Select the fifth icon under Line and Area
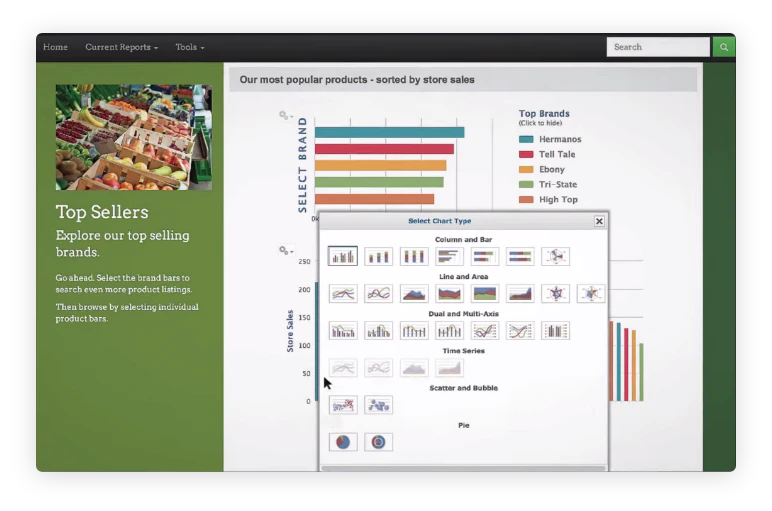772x511 pixels. click(x=484, y=293)
